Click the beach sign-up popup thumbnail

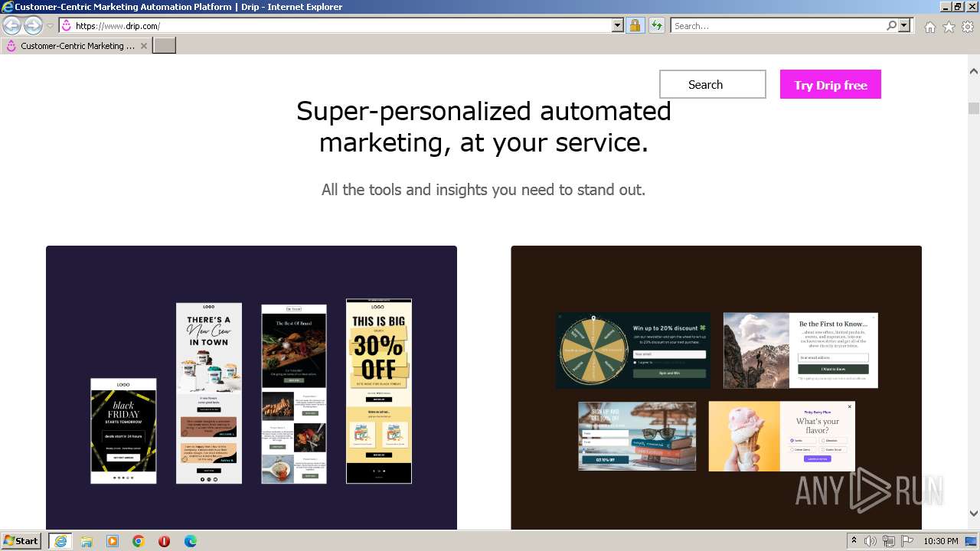pyautogui.click(x=637, y=436)
